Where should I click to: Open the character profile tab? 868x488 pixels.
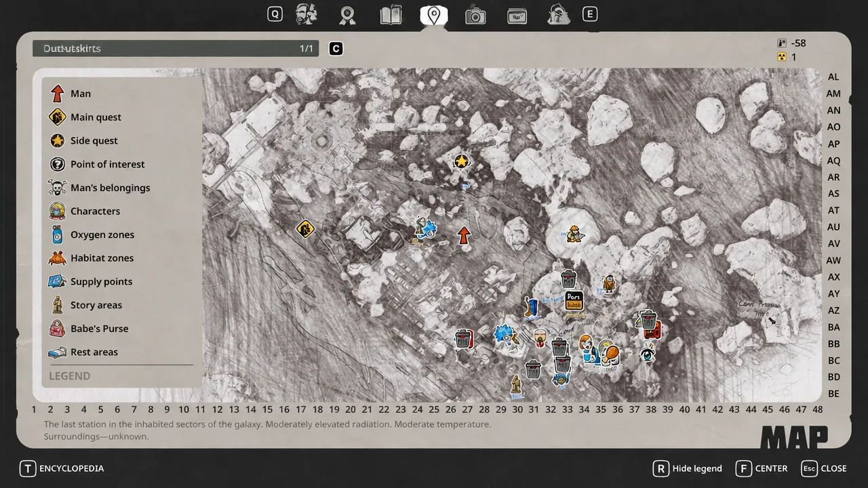pyautogui.click(x=307, y=14)
